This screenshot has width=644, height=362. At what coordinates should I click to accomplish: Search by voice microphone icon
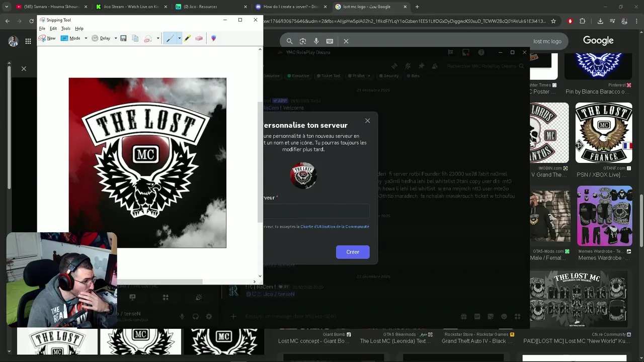pos(316,41)
